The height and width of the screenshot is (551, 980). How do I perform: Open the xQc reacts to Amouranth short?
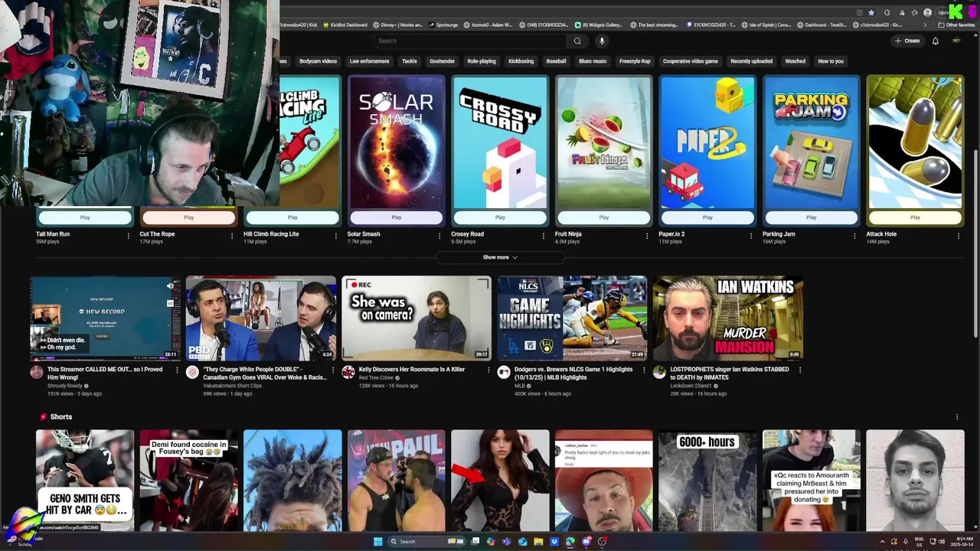[x=812, y=480]
